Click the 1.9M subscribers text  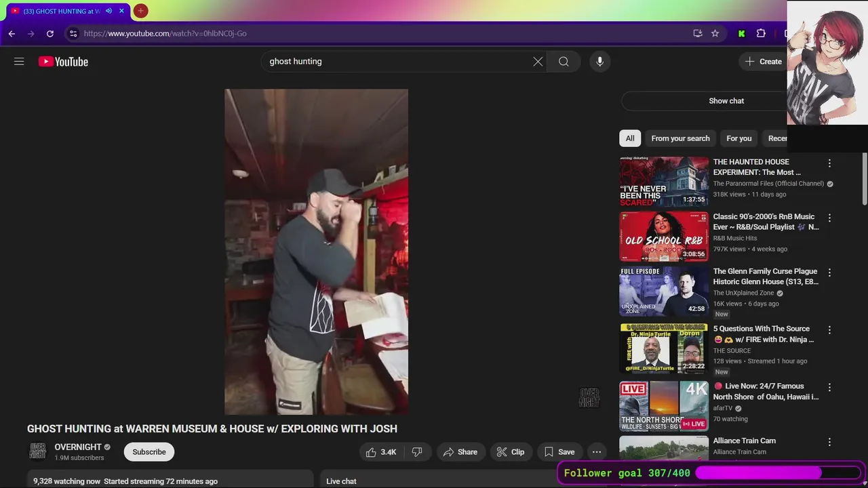[x=79, y=458]
